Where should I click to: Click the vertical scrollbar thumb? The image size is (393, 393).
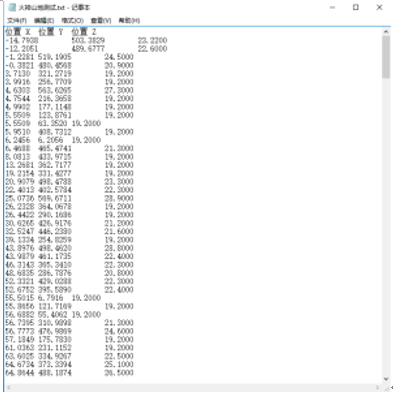coord(386,57)
